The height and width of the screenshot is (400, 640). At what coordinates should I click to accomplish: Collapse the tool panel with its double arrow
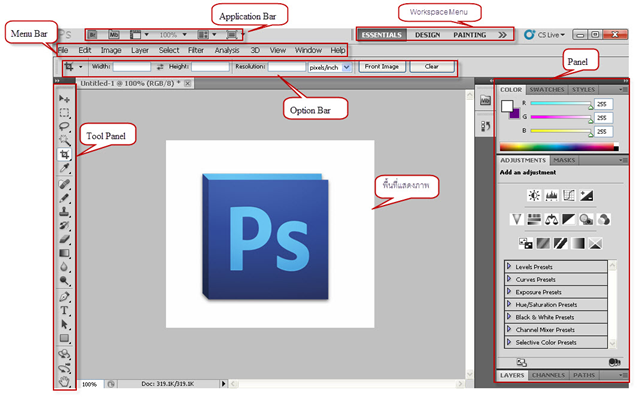pos(57,81)
